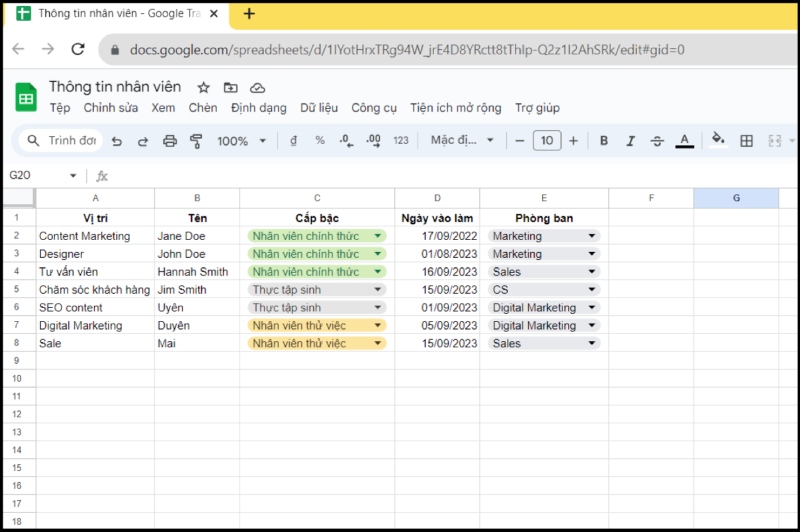This screenshot has width=800, height=532.
Task: Click the Move to folder icon
Action: (x=231, y=88)
